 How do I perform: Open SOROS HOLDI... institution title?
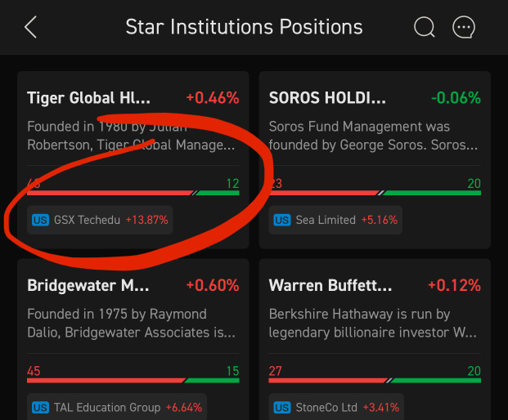coord(327,98)
